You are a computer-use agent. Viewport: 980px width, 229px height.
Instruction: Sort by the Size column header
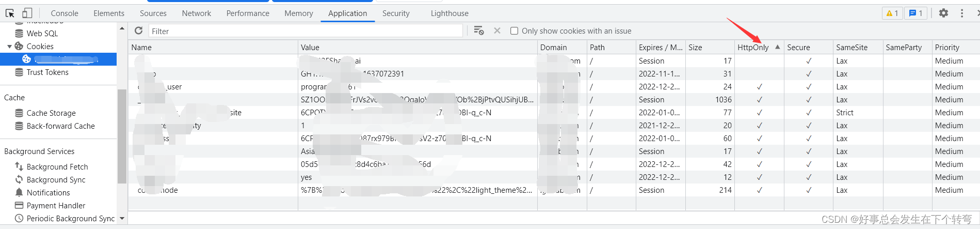(710, 47)
